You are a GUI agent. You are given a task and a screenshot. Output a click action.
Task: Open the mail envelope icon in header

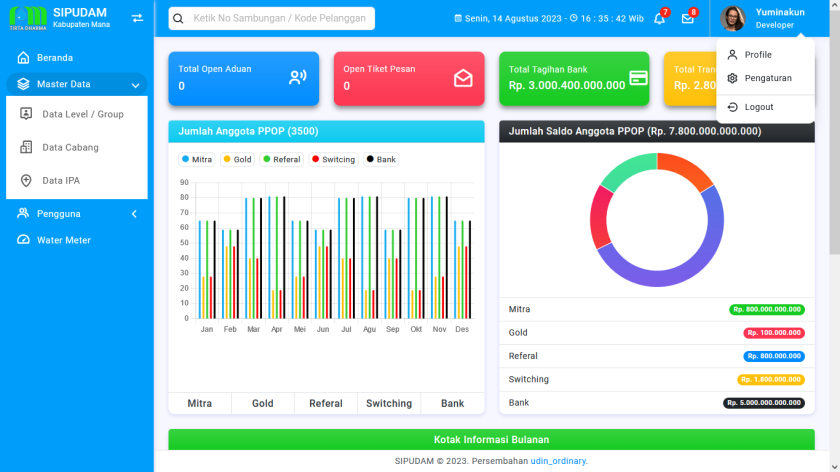687,19
